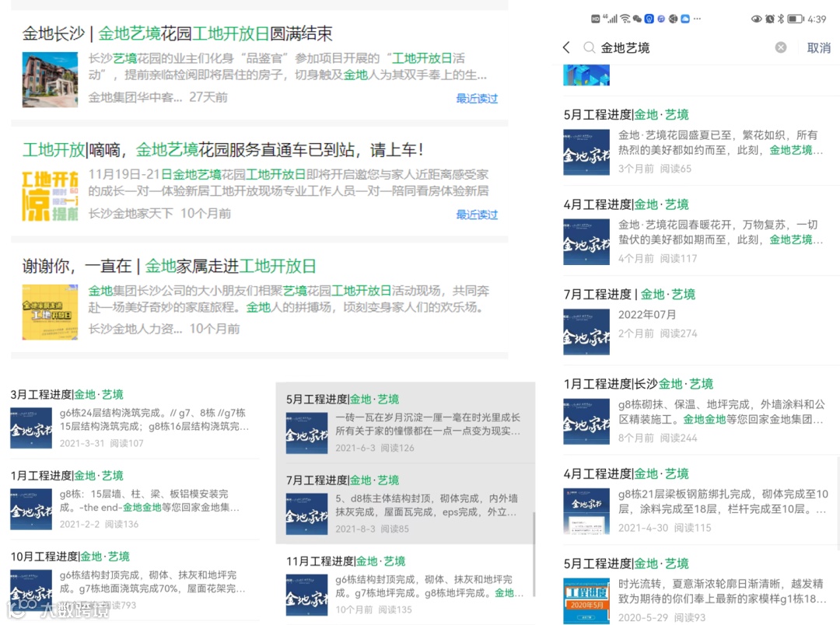The width and height of the screenshot is (840, 625).
Task: Click thumbnail of result 8个月前 阅读244
Action: pyautogui.click(x=586, y=421)
